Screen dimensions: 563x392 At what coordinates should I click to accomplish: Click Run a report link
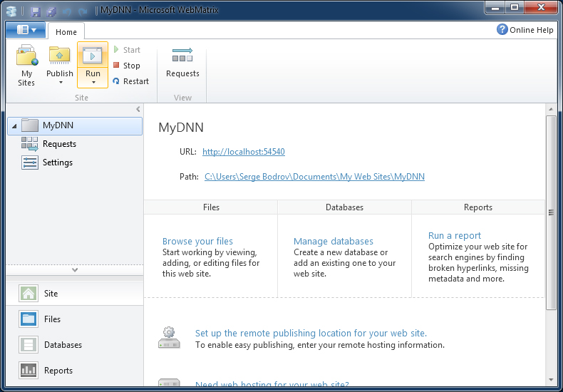coord(455,235)
